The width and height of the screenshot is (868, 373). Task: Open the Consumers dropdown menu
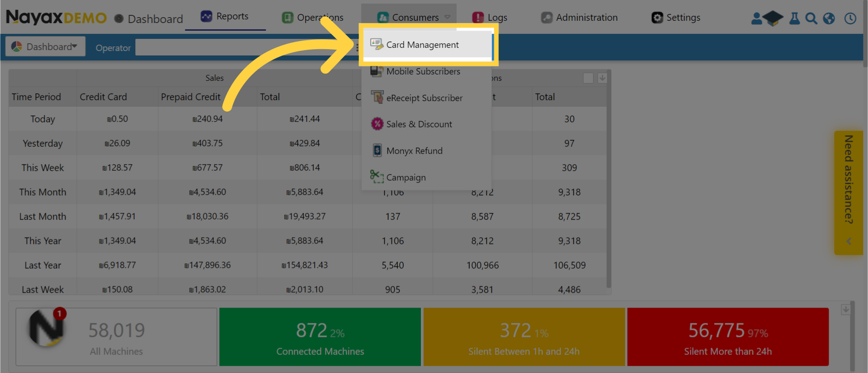pos(415,18)
